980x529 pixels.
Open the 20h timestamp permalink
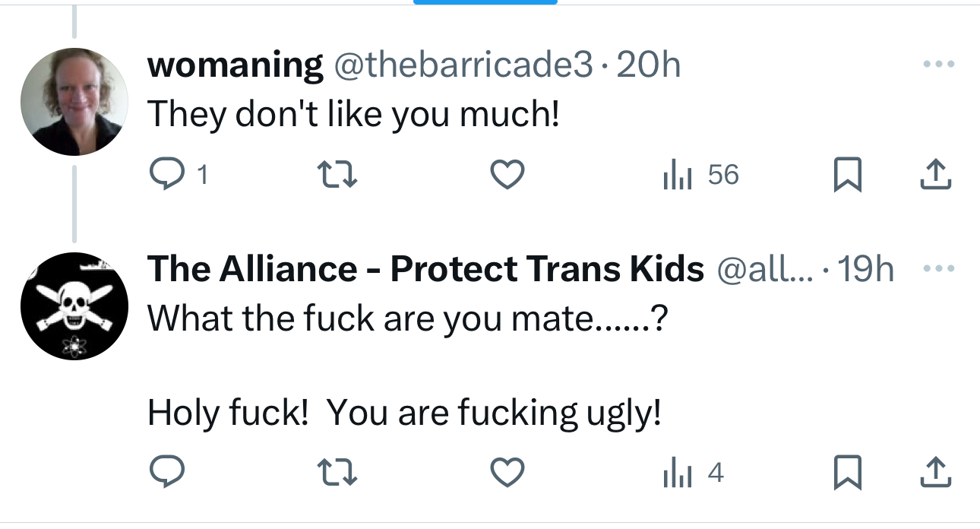[649, 66]
